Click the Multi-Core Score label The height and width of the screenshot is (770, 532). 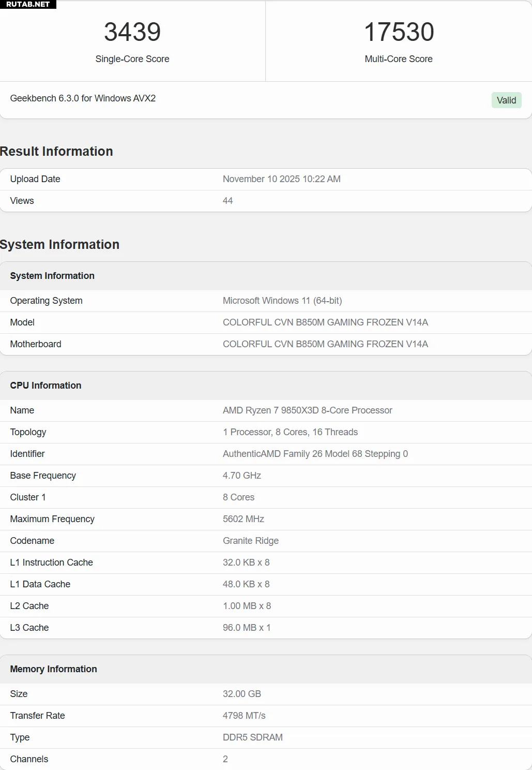[x=399, y=59]
